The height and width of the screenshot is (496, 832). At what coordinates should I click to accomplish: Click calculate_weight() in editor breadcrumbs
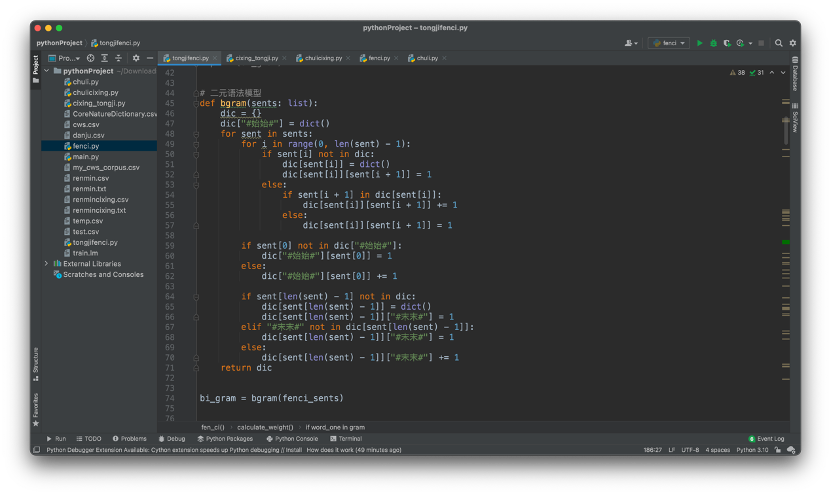(265, 427)
